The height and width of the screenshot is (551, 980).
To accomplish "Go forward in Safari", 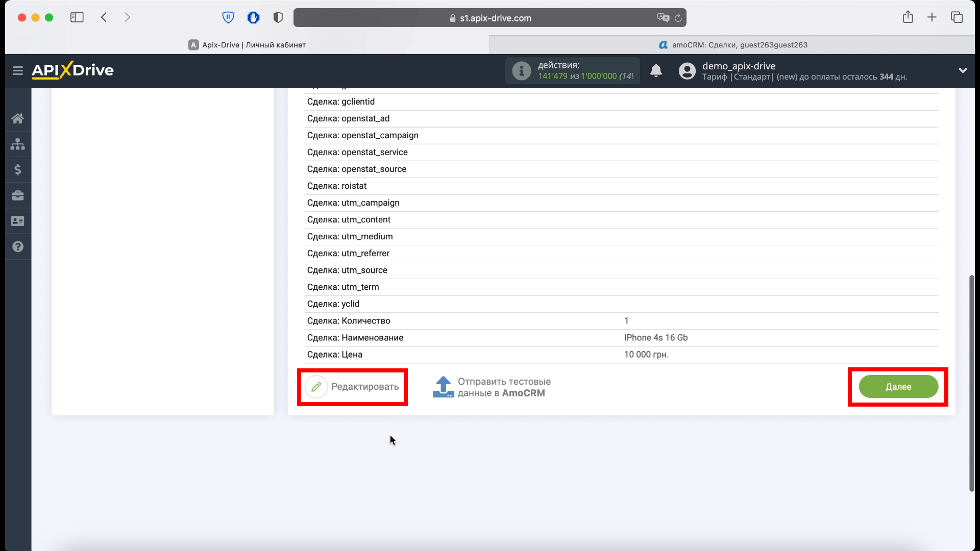I will tap(127, 17).
